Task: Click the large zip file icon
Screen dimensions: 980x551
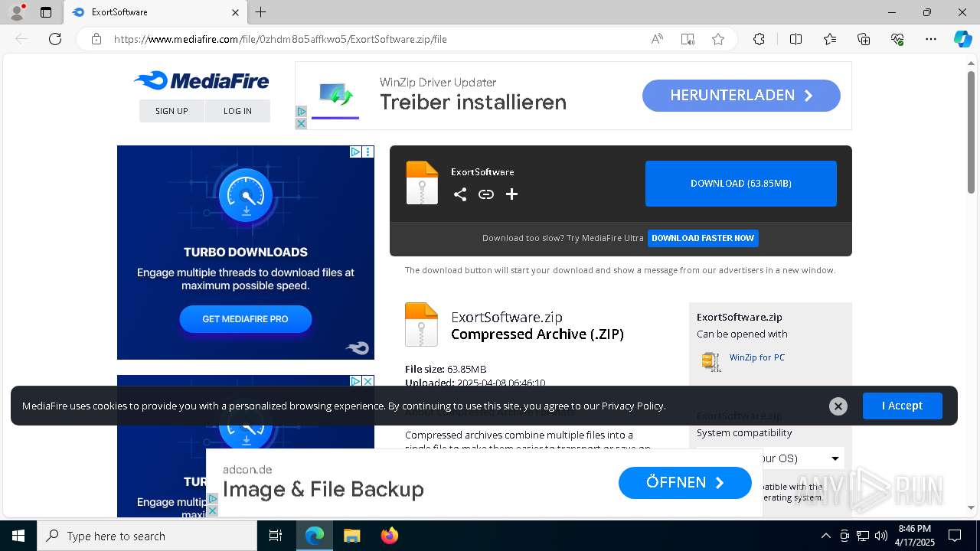Action: [421, 324]
